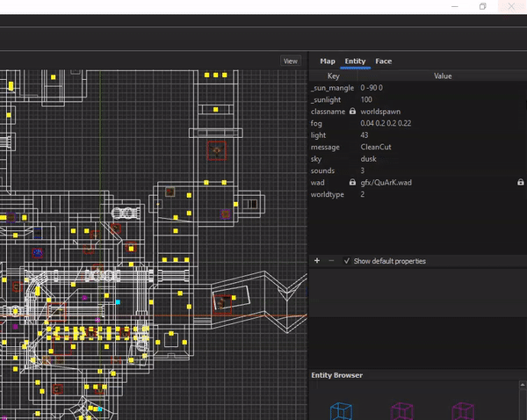
Task: Open the View dropdown in the map viewport
Action: coord(291,62)
